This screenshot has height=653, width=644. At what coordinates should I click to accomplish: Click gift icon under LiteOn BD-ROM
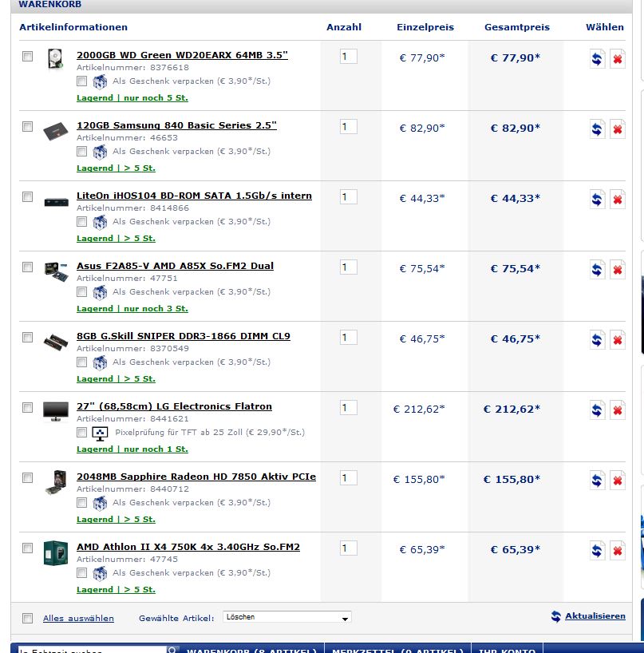(100, 223)
